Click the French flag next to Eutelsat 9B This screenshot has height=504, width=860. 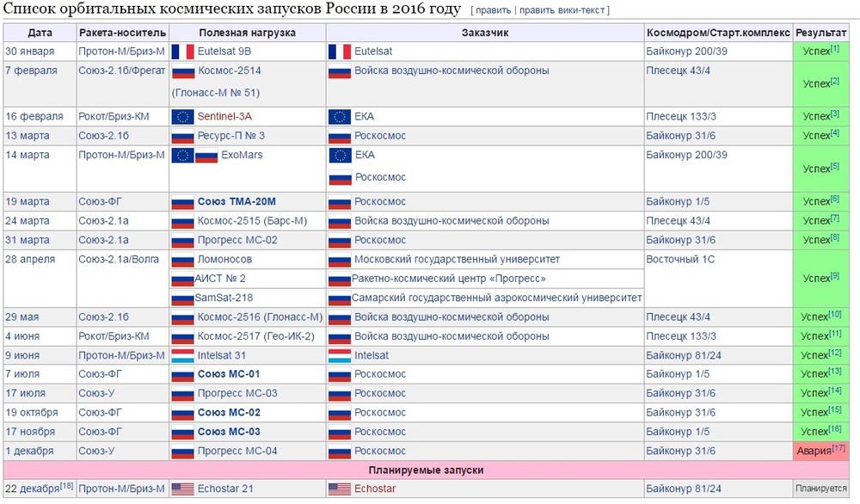[x=182, y=52]
